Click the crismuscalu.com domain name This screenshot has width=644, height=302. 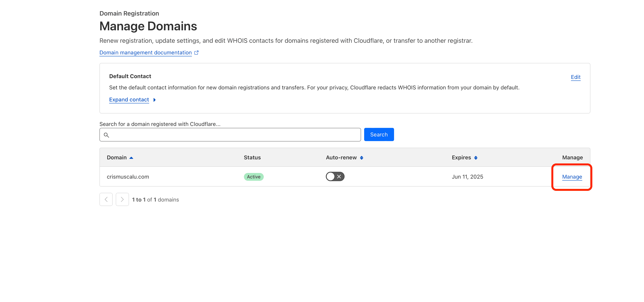[128, 177]
